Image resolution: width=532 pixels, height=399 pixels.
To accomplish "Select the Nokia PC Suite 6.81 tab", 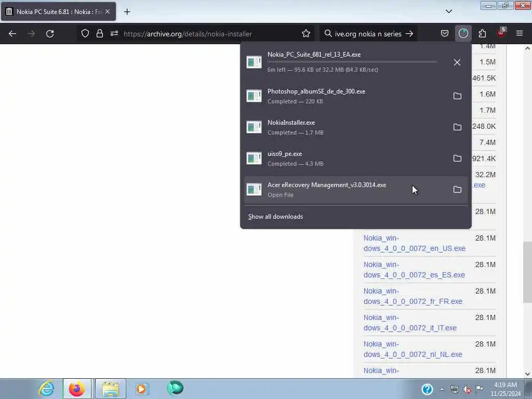I will tap(58, 11).
